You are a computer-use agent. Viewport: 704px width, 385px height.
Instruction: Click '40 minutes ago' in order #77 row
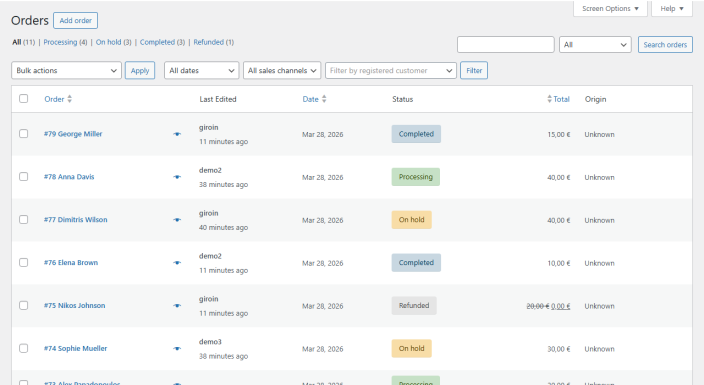[223, 227]
